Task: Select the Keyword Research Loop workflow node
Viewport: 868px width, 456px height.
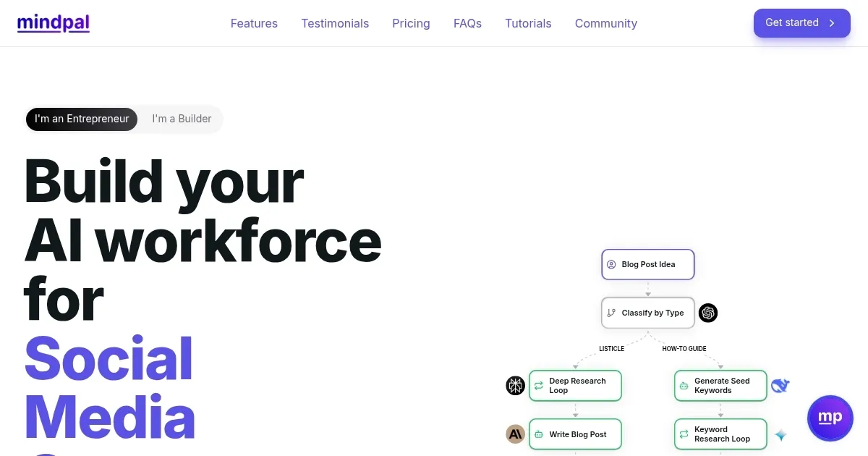Action: pyautogui.click(x=720, y=434)
